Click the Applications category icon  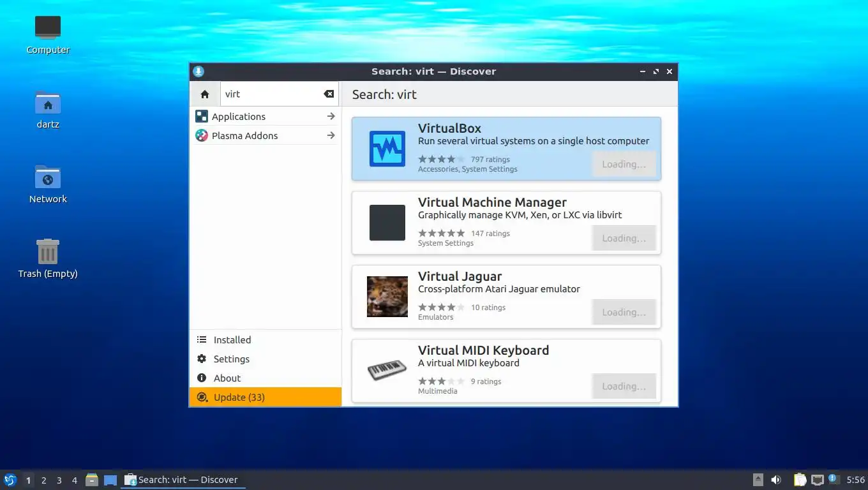pyautogui.click(x=202, y=116)
